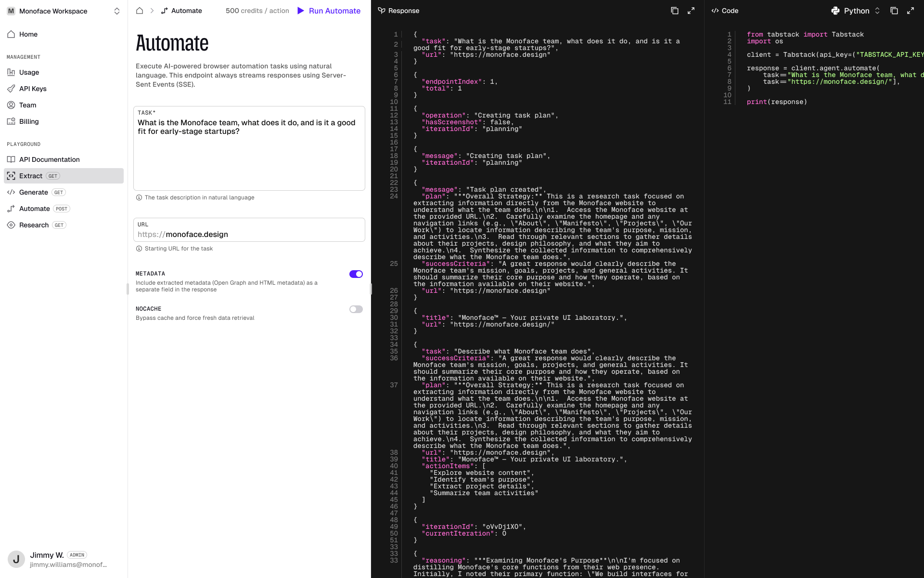Click the Run Automate button
This screenshot has width=924, height=578.
pos(329,11)
